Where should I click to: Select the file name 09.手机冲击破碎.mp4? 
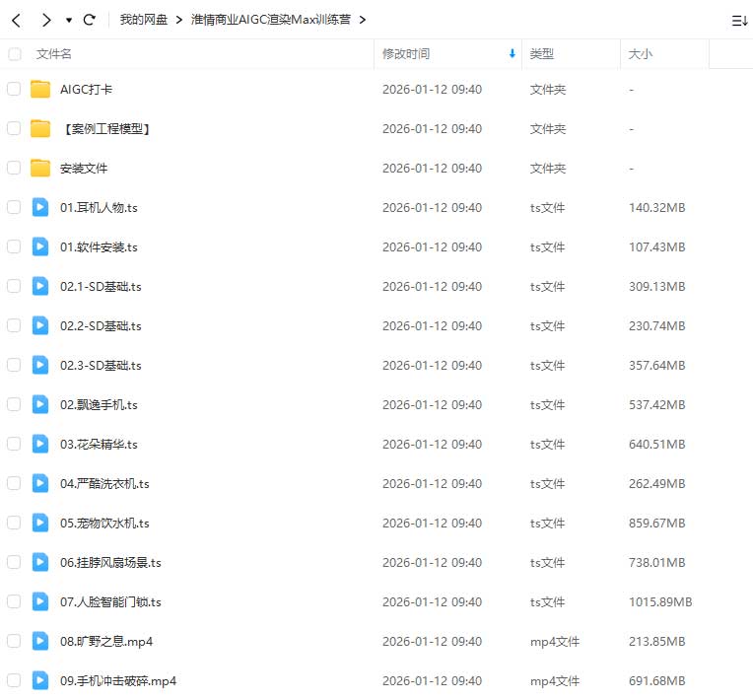pyautogui.click(x=118, y=681)
